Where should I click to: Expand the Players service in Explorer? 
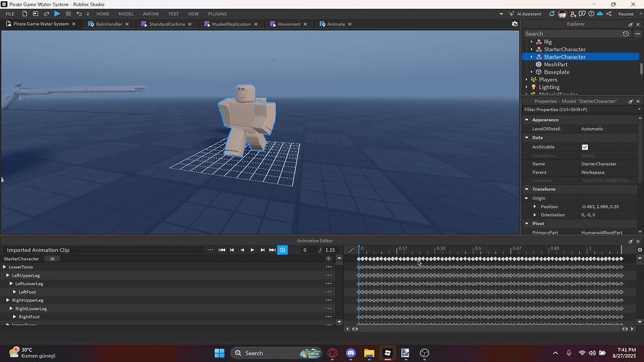tap(526, 80)
